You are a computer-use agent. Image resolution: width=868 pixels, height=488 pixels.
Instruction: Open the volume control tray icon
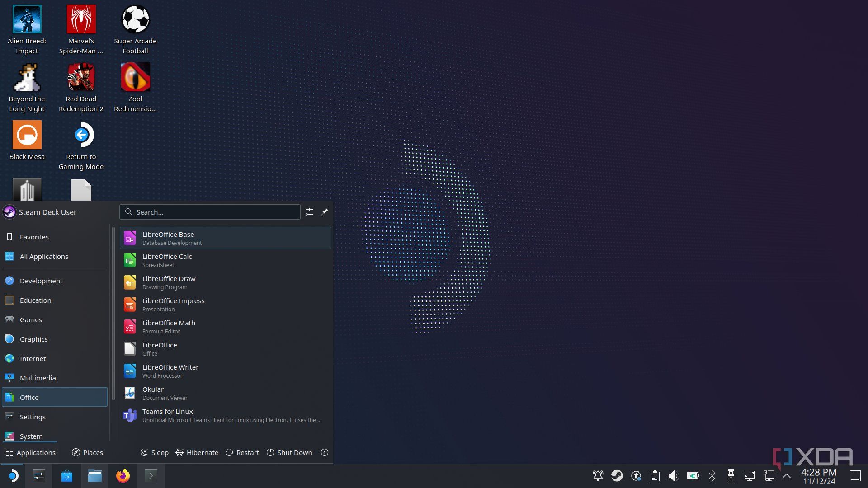[x=674, y=476]
